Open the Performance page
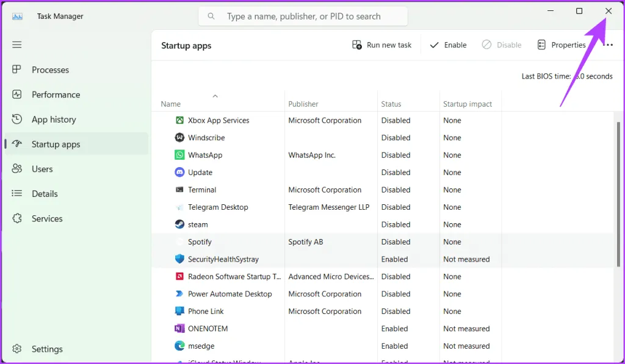Screen dimensions: 625x364 pos(56,95)
